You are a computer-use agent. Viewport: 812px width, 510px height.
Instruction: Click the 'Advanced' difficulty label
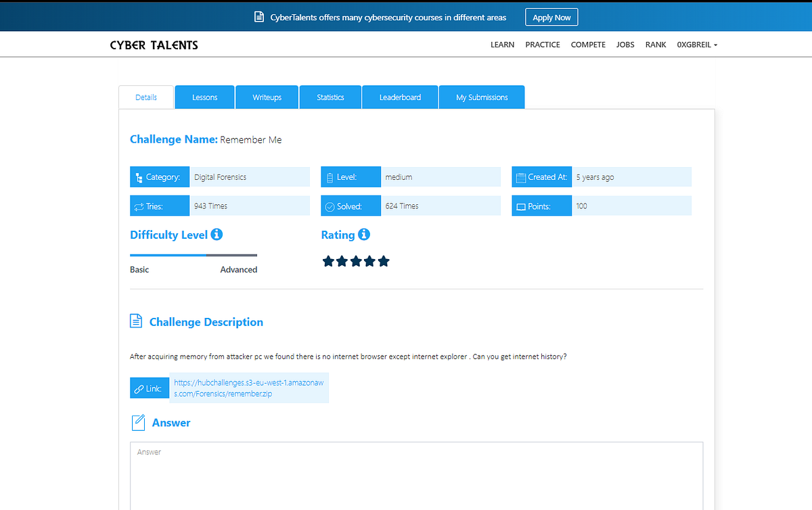coord(239,269)
